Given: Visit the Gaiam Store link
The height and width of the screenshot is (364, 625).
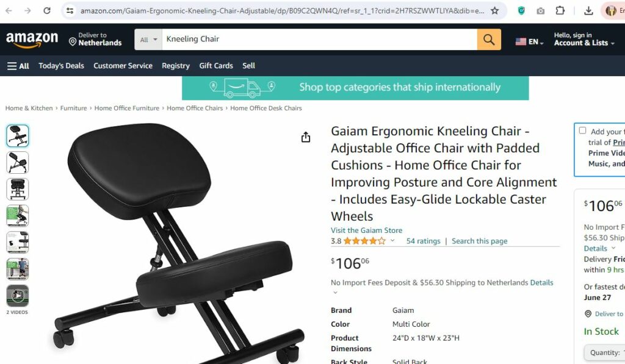Looking at the screenshot, I should tap(366, 230).
